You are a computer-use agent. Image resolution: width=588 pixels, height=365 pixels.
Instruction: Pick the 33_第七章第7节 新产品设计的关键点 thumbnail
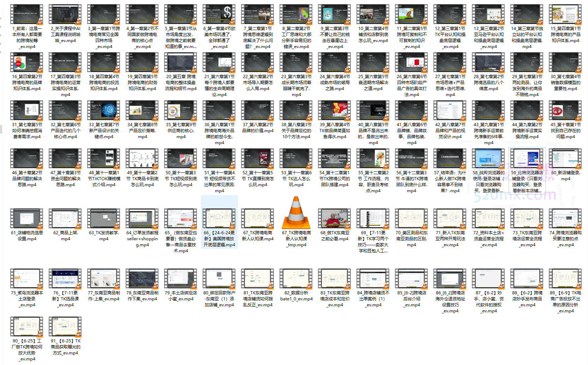tap(104, 111)
